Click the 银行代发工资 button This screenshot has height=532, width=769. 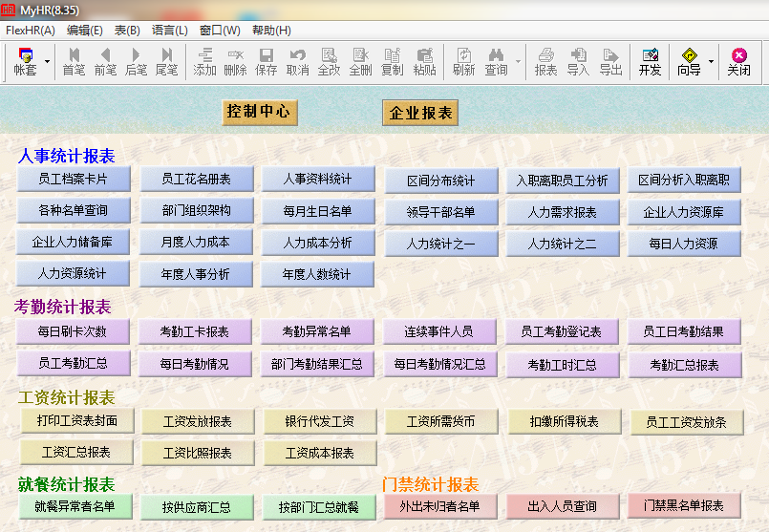(318, 421)
